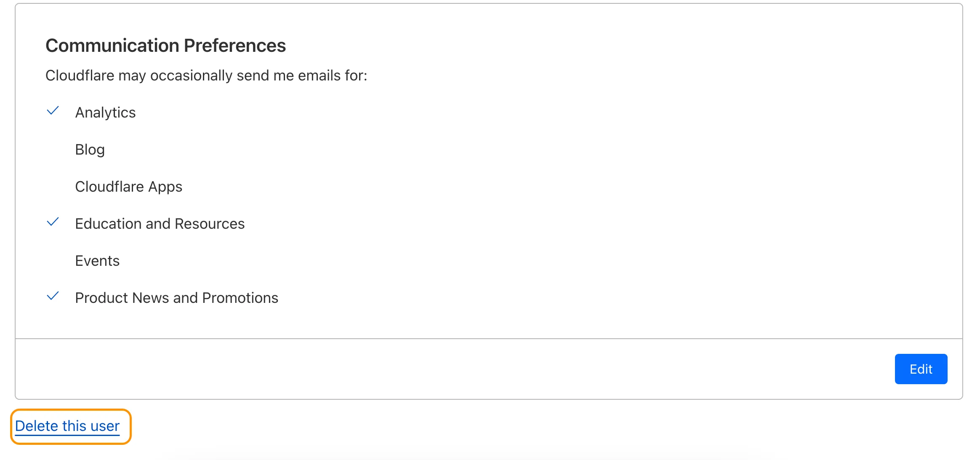Select the Blog label text

(90, 149)
